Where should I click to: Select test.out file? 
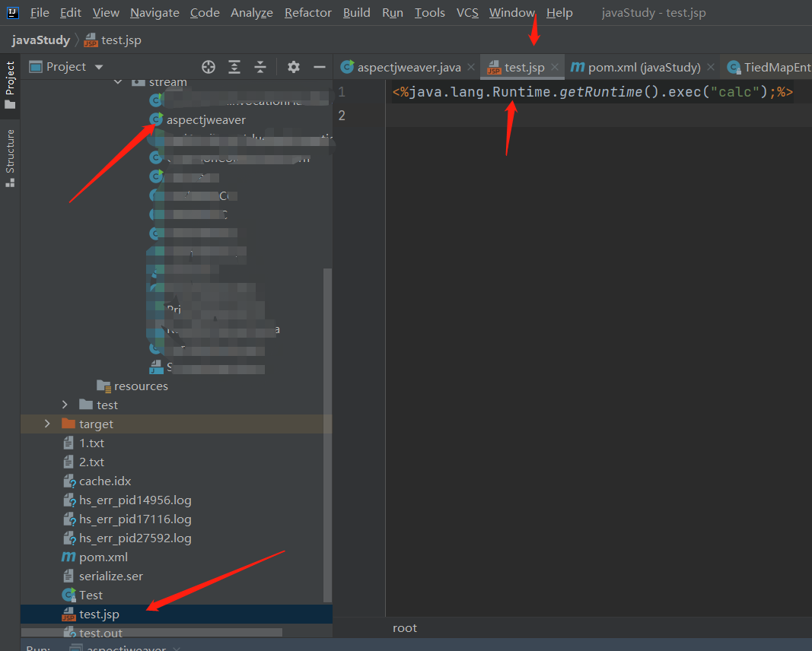coord(100,633)
